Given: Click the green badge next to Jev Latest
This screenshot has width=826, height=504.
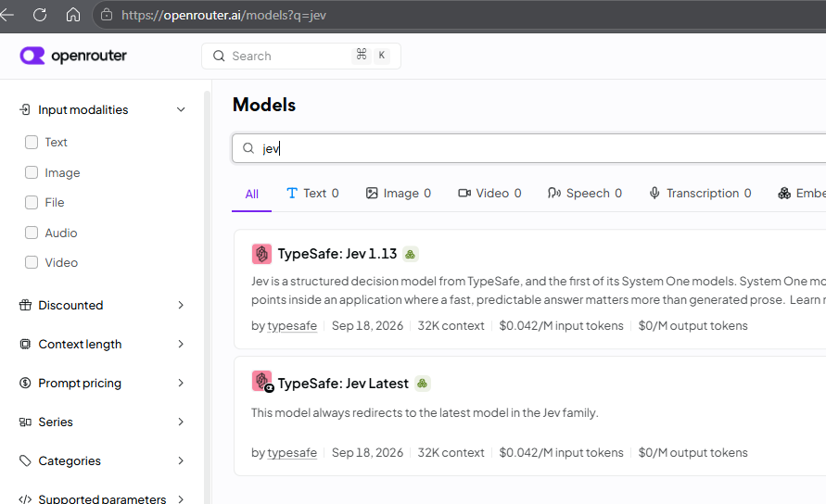Looking at the screenshot, I should click(423, 384).
